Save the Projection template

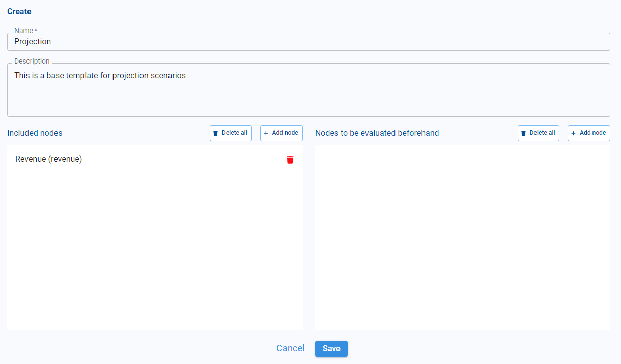click(331, 349)
